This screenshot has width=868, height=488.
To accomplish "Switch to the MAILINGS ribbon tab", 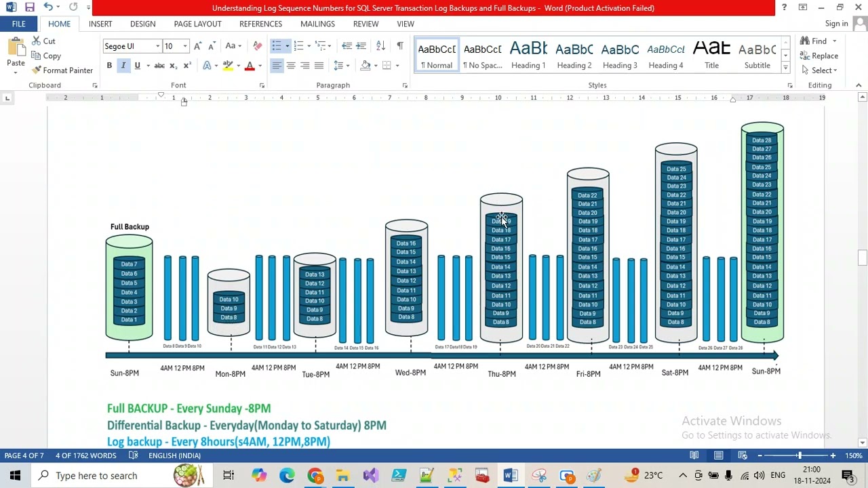I will pyautogui.click(x=317, y=24).
